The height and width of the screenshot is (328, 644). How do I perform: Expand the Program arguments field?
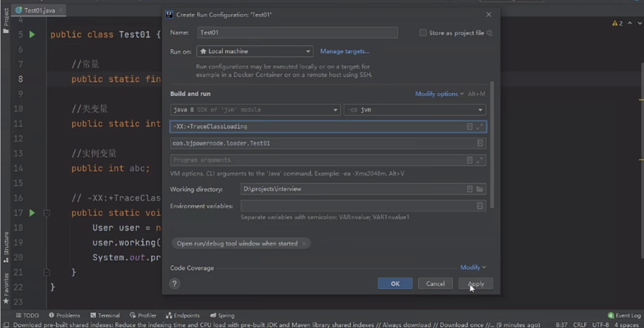click(480, 160)
